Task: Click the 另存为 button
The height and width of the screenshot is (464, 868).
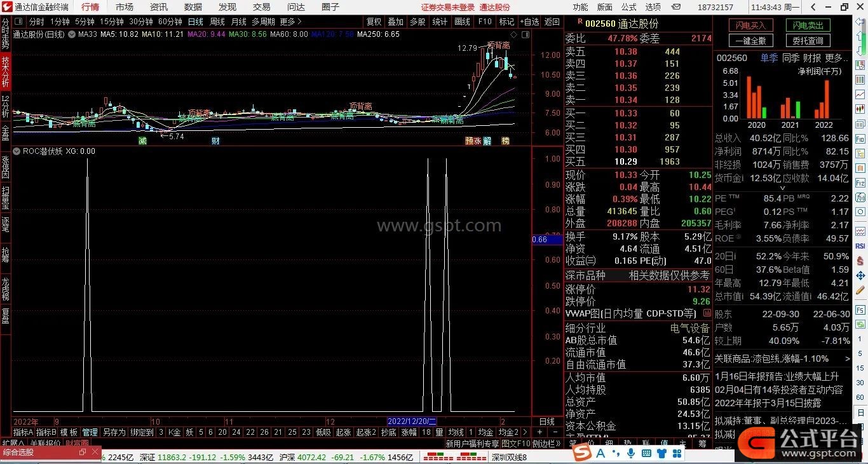Action: click(114, 432)
